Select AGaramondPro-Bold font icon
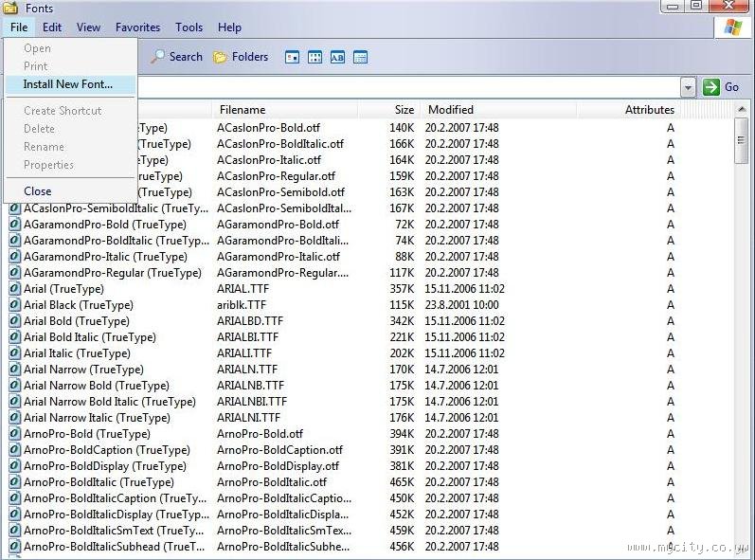Viewport: 755px width, 560px height. (x=15, y=225)
